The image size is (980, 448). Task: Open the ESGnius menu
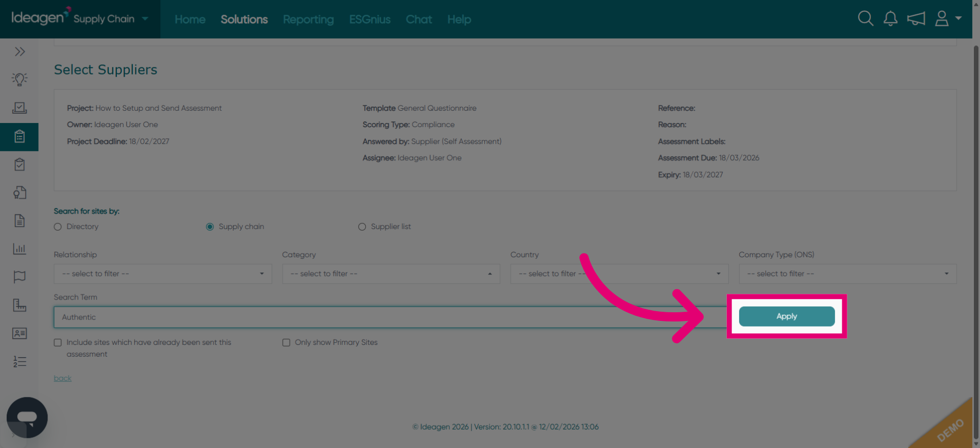point(370,19)
